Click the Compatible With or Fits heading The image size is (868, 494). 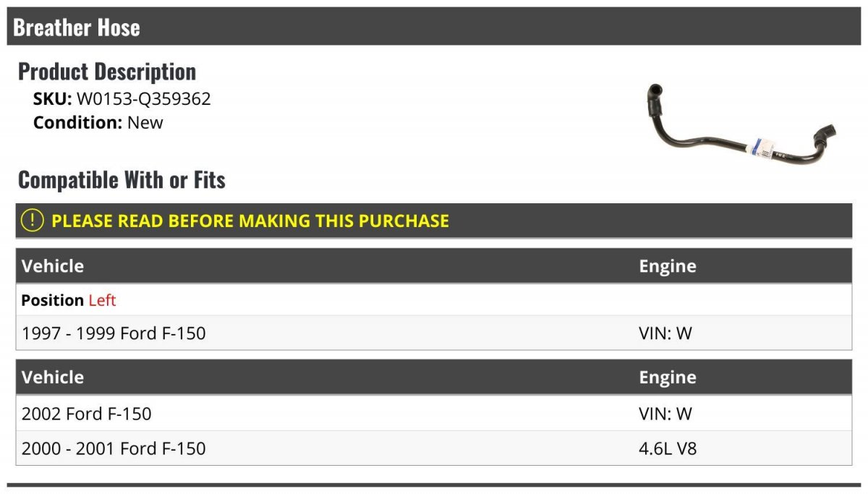(x=122, y=179)
